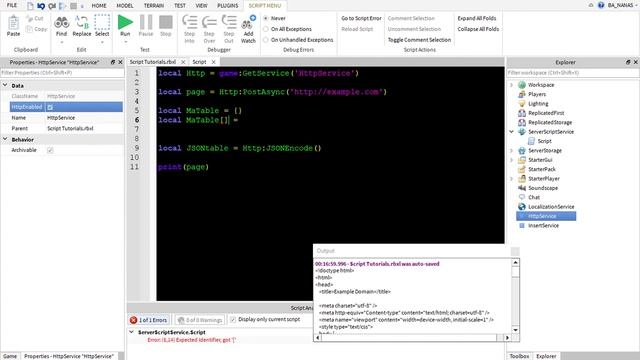Toggle the HttpEnabled checkbox
640x360 pixels.
pos(50,107)
